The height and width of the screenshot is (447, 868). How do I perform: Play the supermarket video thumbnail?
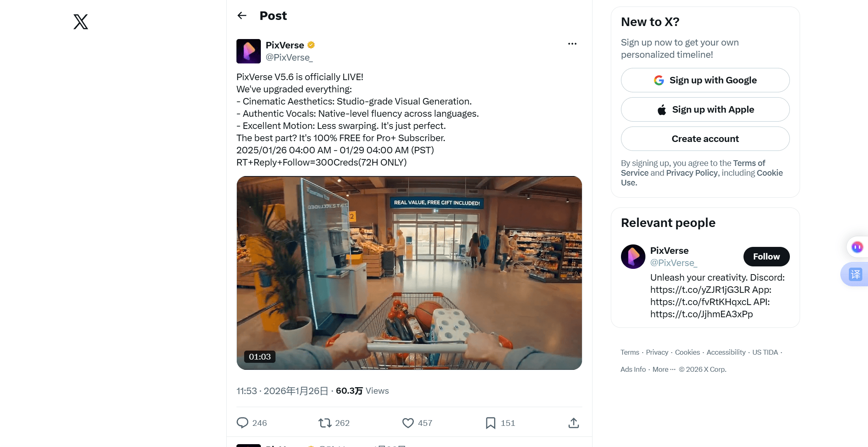[x=409, y=273]
